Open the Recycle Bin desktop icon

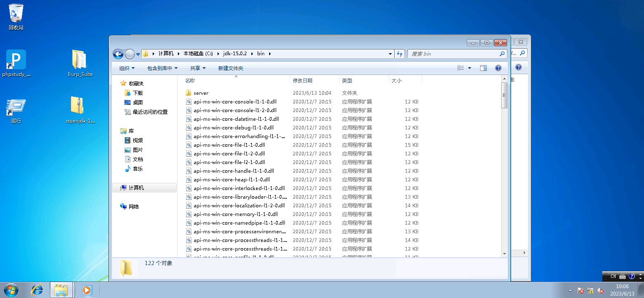[16, 17]
